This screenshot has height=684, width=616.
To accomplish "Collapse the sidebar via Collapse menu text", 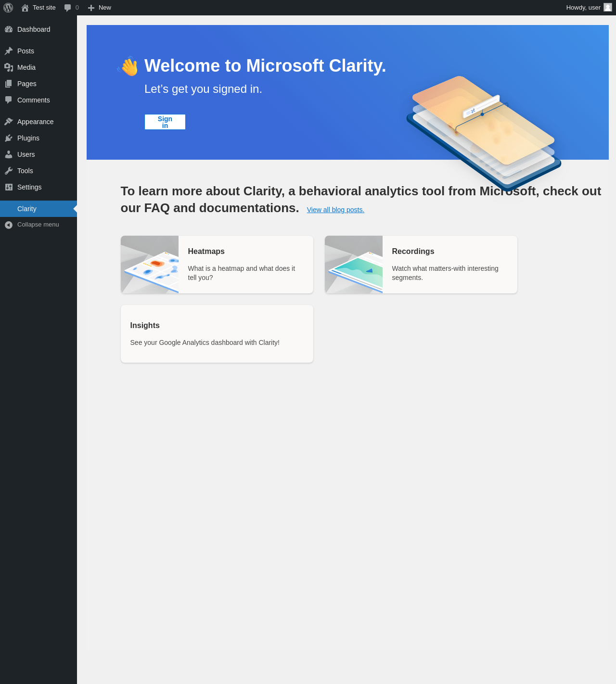I will (38, 225).
